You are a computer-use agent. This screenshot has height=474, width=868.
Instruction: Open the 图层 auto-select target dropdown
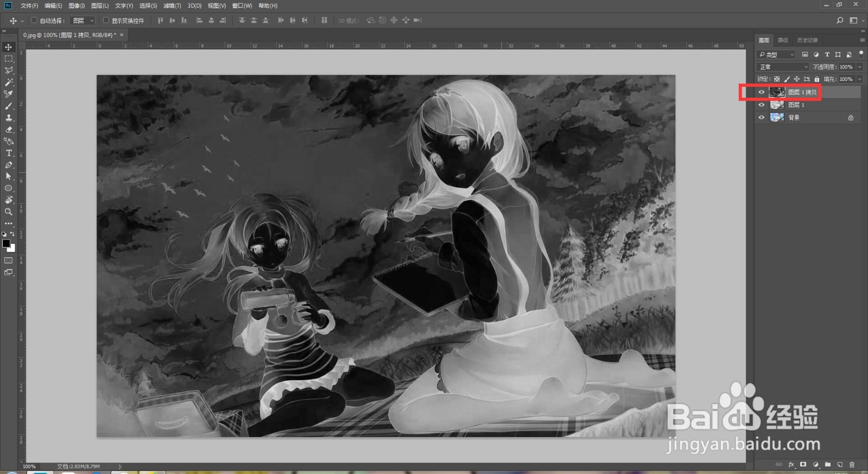point(83,21)
